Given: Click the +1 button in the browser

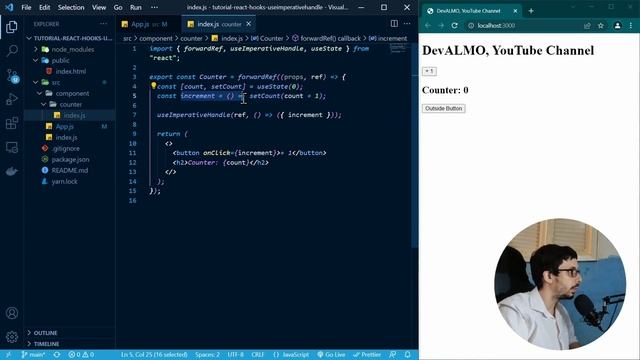Looking at the screenshot, I should tap(429, 71).
